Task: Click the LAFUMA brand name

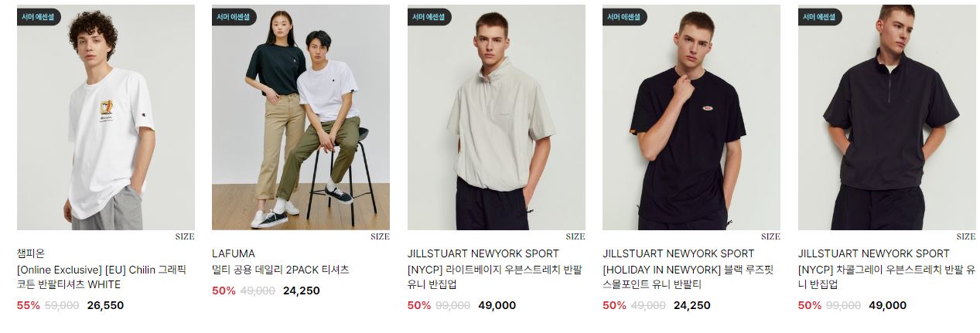Action: (x=234, y=253)
